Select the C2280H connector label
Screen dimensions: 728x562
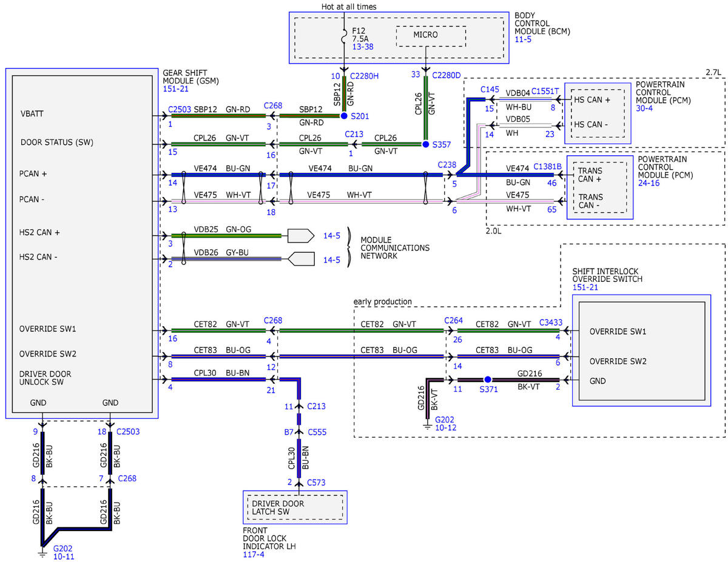coord(364,76)
